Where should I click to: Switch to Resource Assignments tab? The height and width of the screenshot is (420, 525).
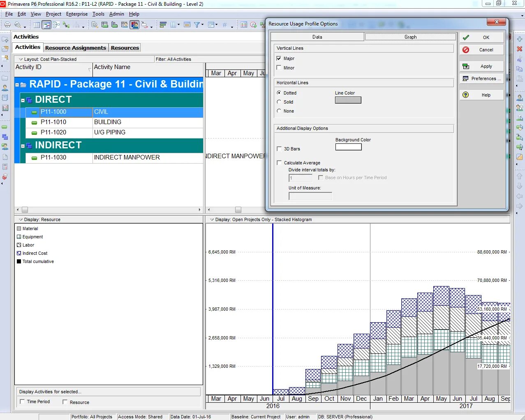tap(76, 48)
